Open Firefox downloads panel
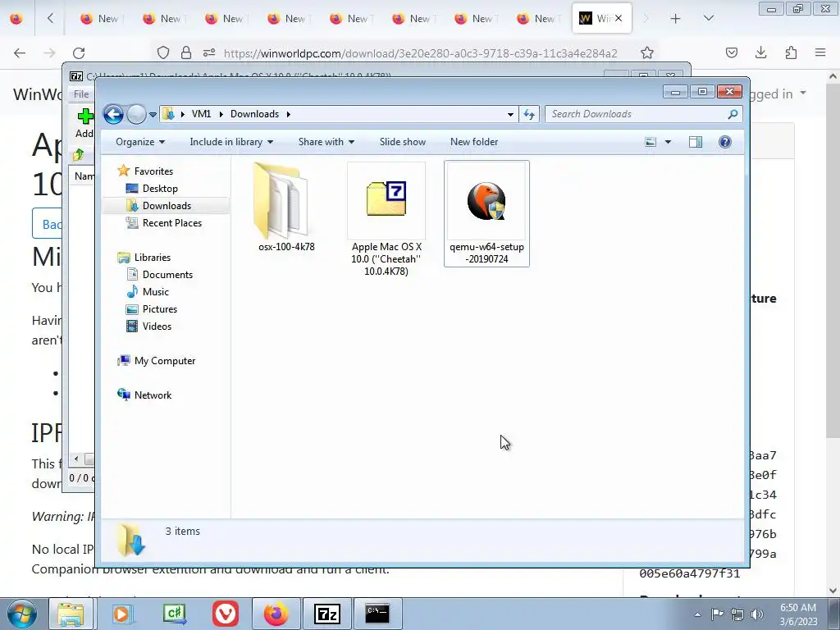Image resolution: width=840 pixels, height=630 pixels. click(x=760, y=52)
